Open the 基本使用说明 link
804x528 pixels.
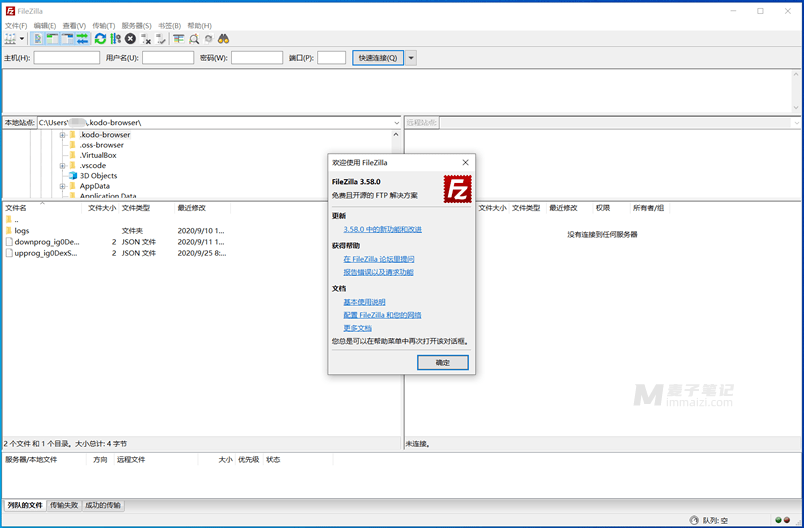point(365,302)
